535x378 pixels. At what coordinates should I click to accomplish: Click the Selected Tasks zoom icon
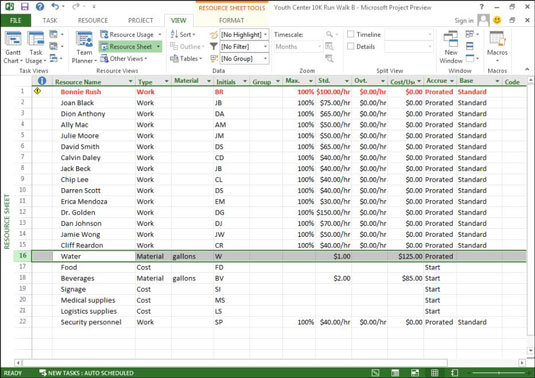[x=329, y=59]
